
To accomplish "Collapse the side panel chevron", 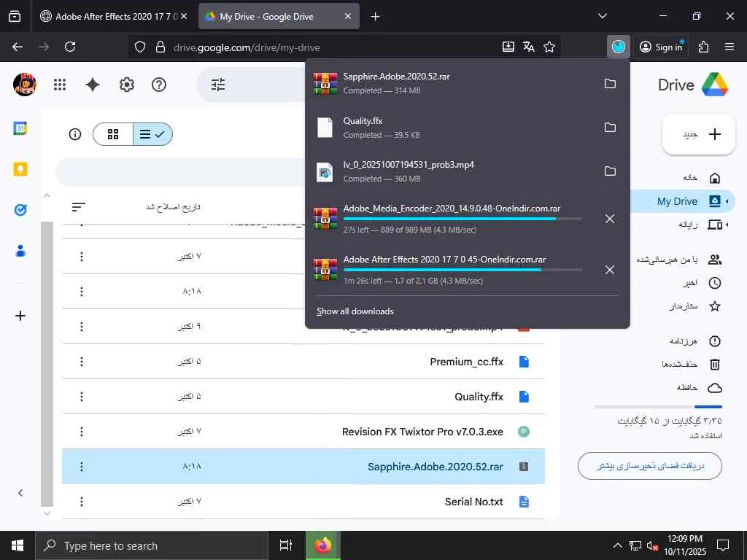I will (20, 493).
